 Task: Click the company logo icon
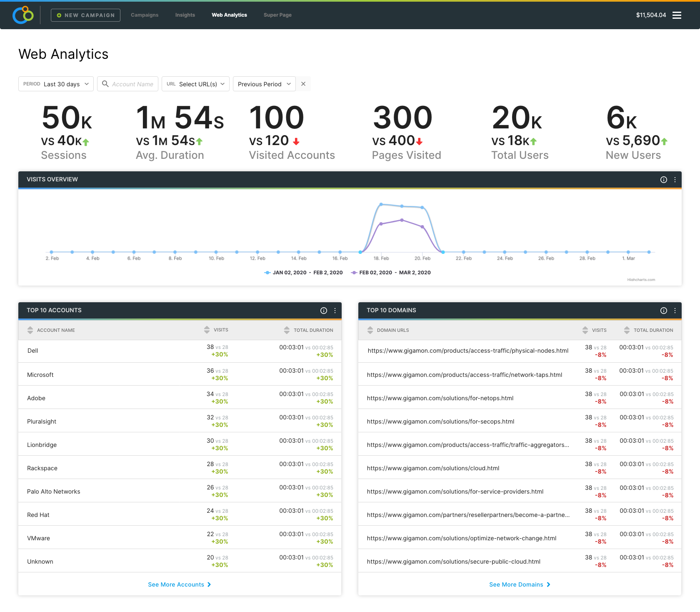[x=23, y=15]
